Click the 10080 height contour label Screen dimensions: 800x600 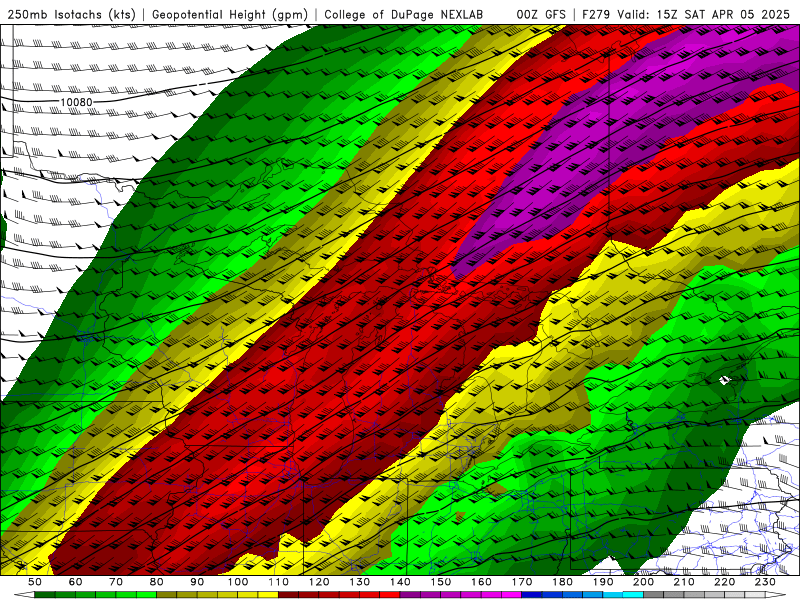pos(77,102)
